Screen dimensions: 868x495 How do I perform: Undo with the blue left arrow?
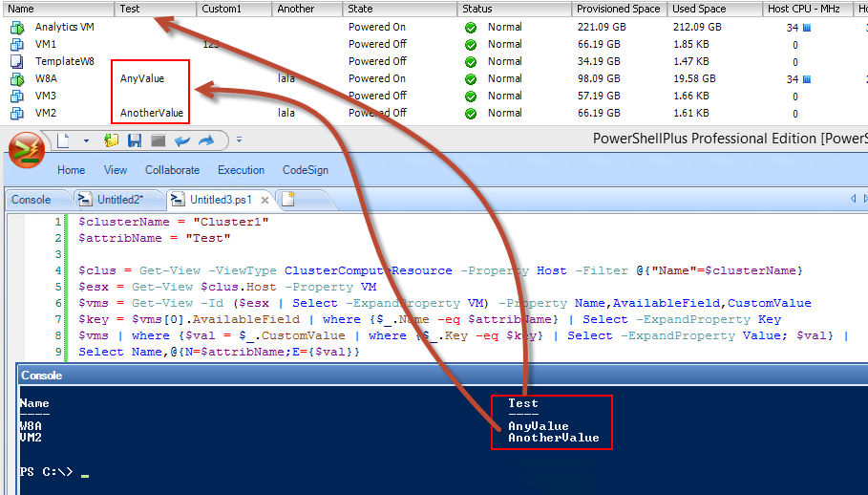click(x=182, y=140)
